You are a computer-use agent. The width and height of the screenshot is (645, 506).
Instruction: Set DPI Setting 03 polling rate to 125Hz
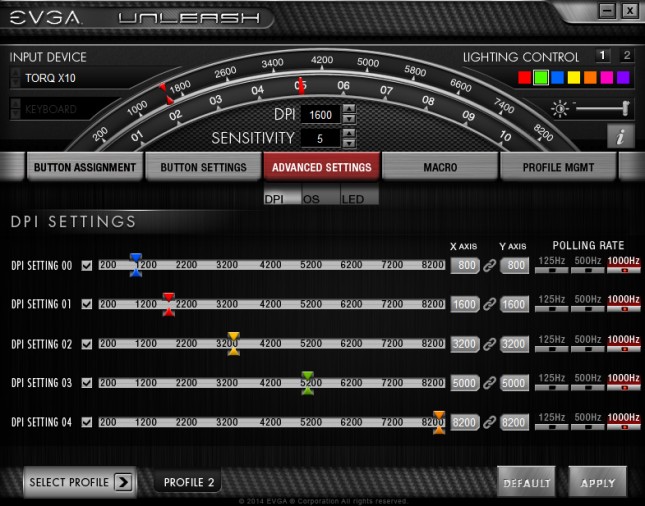coord(552,382)
